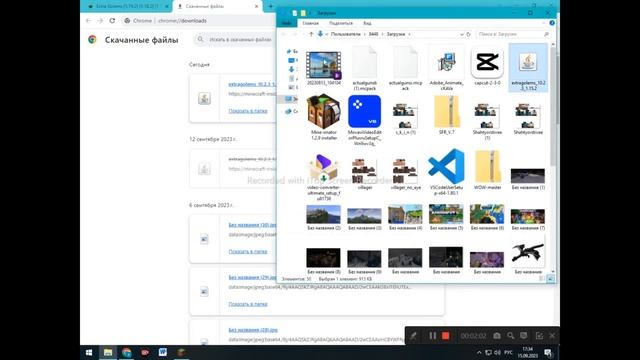640x360 pixels.
Task: Open Без названия (30).jpg download link
Action: point(252,225)
